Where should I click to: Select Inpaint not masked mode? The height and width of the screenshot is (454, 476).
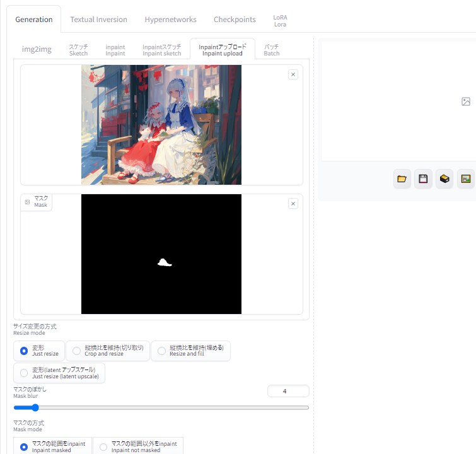[x=103, y=447]
